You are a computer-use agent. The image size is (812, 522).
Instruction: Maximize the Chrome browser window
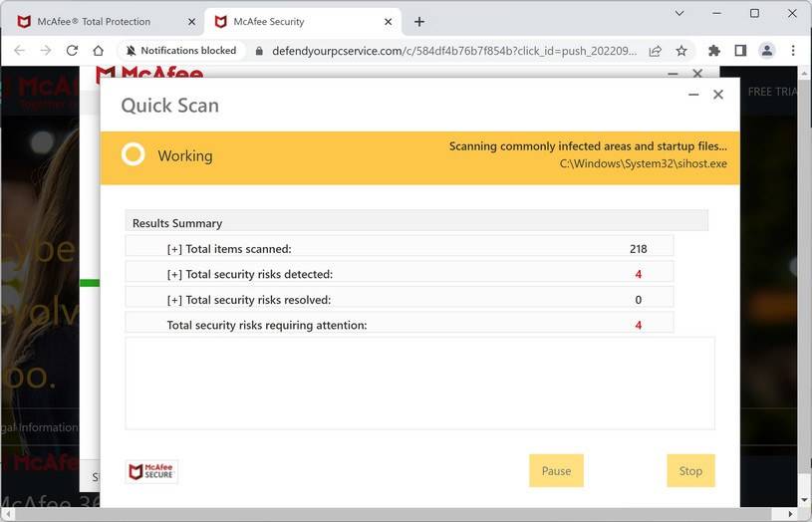click(x=754, y=14)
